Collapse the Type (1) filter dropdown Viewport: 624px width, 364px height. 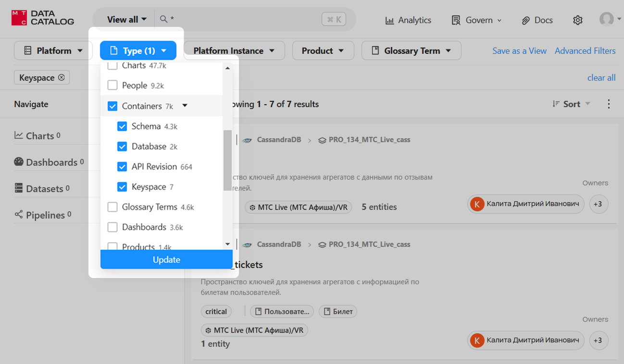pyautogui.click(x=138, y=50)
